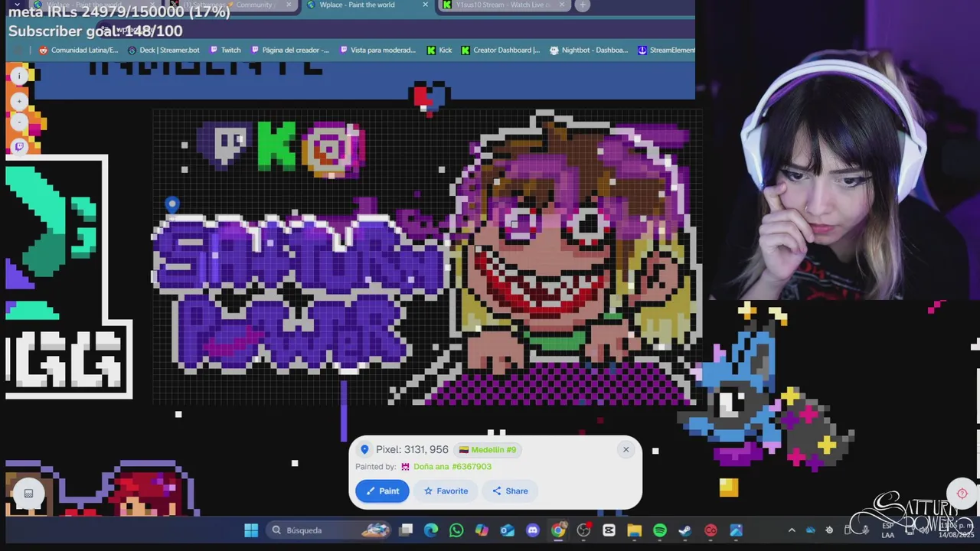Switch to Chrome on the taskbar
Image resolution: width=980 pixels, height=551 pixels.
point(558,530)
